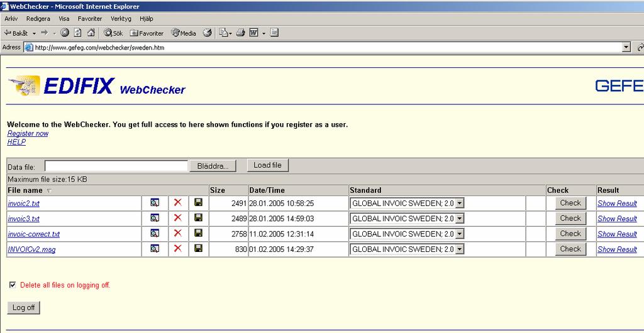Screen dimensions: 644x333
Task: Check invoic2.txt with its Check button
Action: (570, 203)
